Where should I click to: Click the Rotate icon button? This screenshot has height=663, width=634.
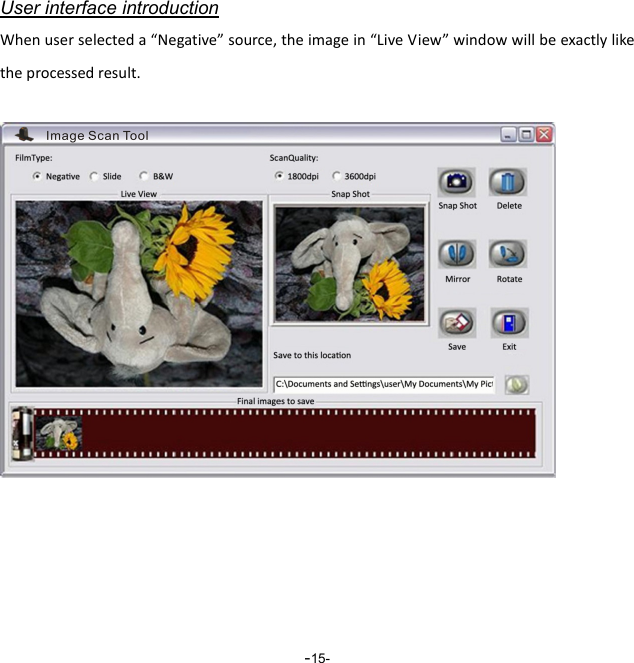pyautogui.click(x=508, y=254)
